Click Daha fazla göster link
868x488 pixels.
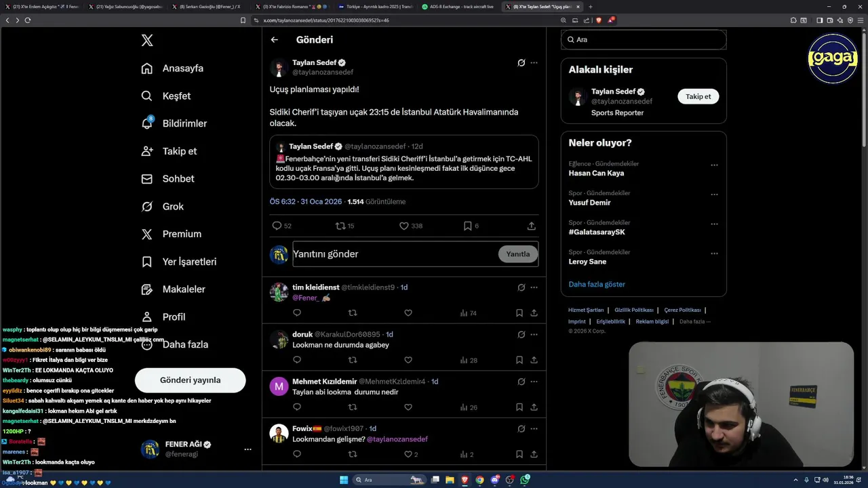click(x=597, y=285)
